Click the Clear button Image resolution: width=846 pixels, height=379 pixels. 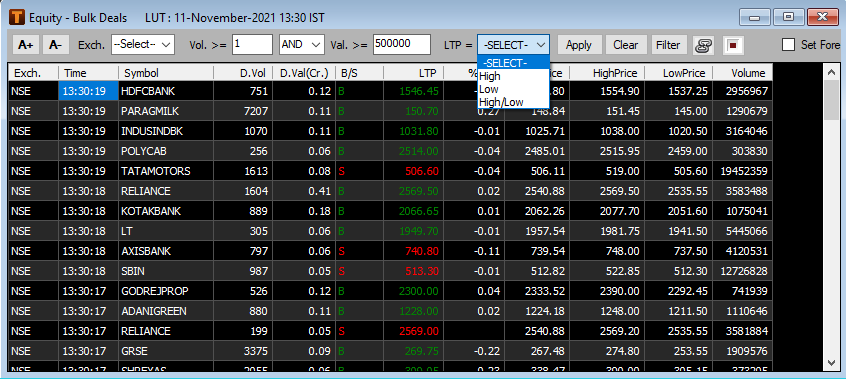tap(625, 45)
